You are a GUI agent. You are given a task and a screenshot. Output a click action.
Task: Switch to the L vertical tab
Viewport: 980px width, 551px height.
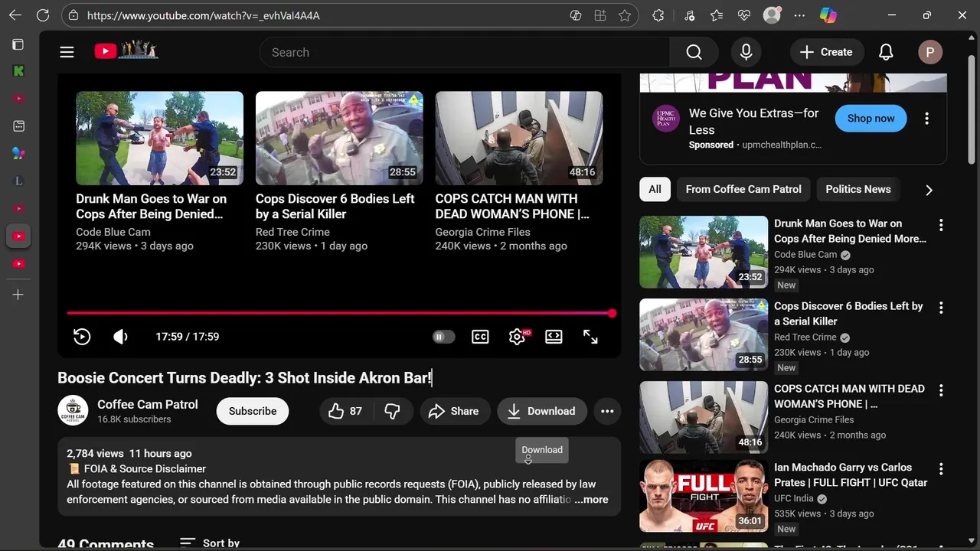coord(18,181)
